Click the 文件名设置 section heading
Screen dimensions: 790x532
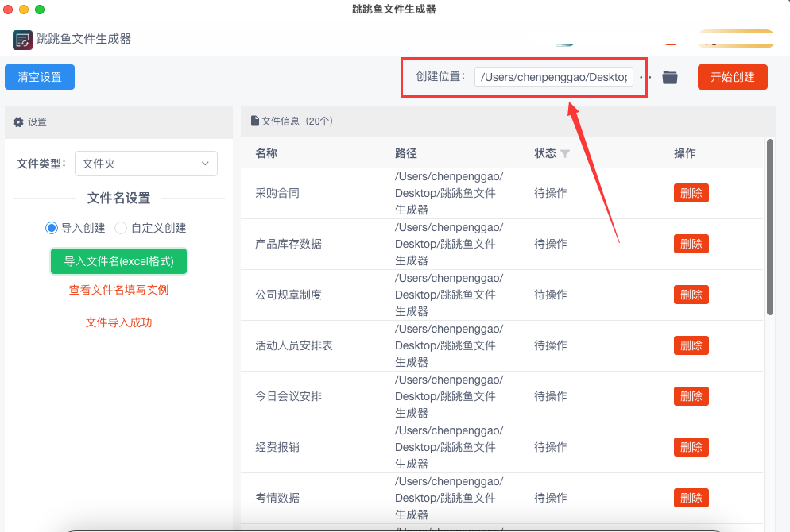(x=119, y=198)
